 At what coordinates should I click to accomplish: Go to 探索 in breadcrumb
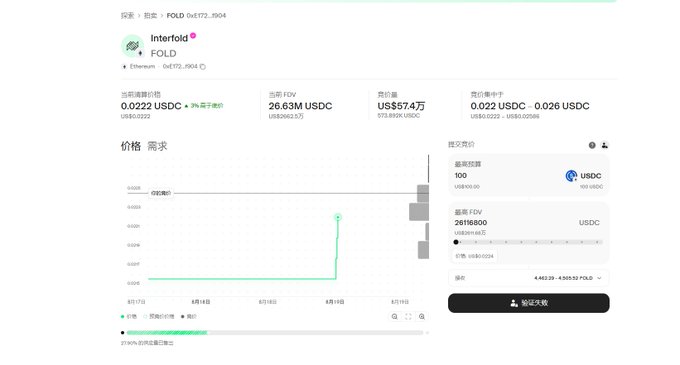(x=128, y=16)
